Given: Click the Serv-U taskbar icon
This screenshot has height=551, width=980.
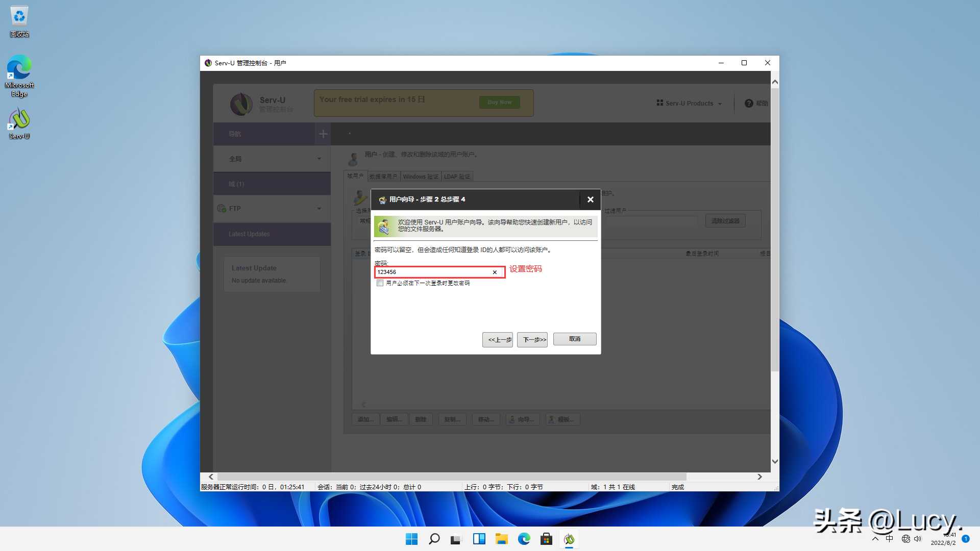Looking at the screenshot, I should 569,539.
